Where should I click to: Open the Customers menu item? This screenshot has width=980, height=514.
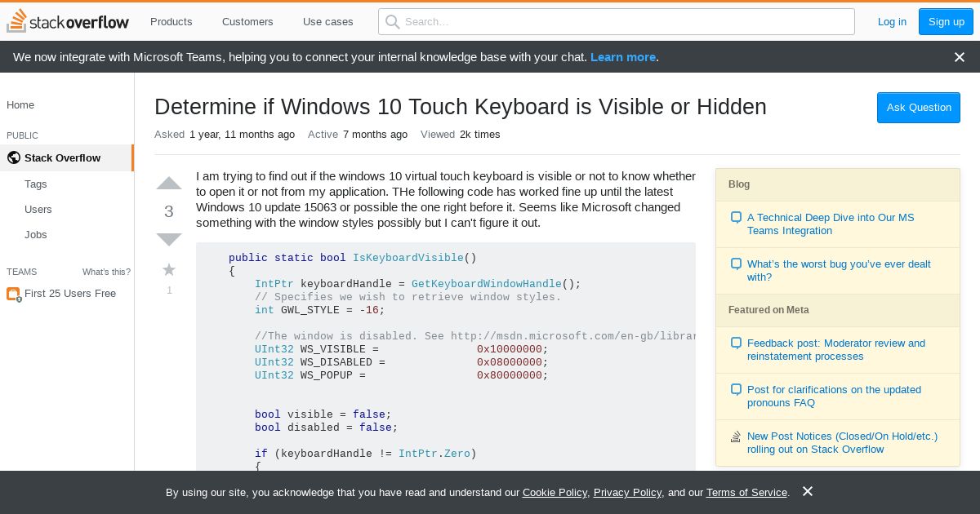click(x=247, y=22)
